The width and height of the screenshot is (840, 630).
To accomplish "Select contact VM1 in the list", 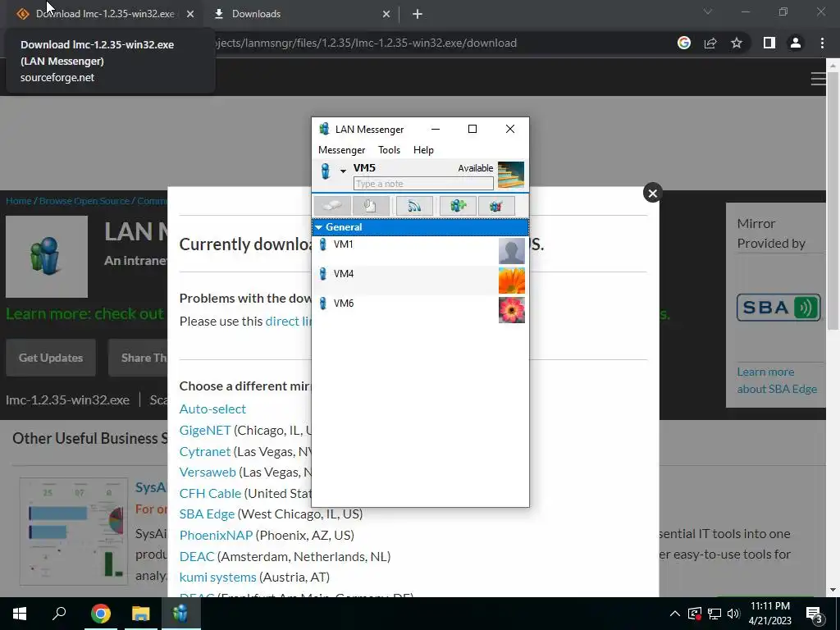I will (420, 251).
